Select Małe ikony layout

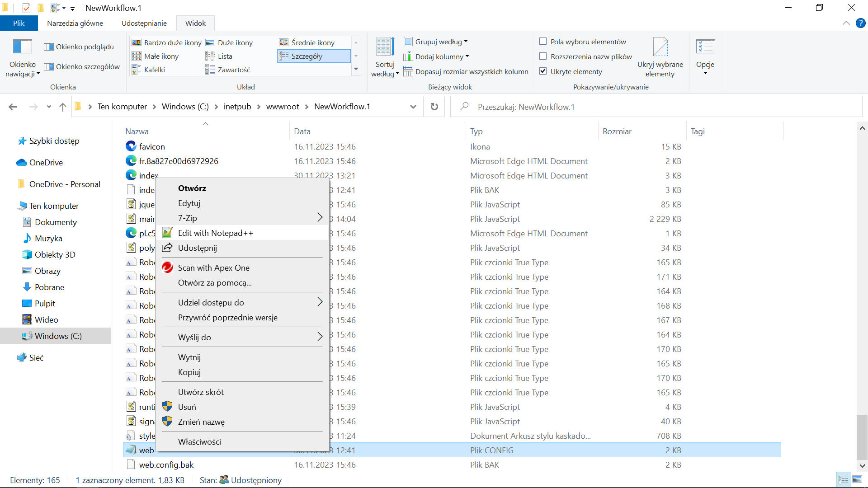pyautogui.click(x=156, y=56)
